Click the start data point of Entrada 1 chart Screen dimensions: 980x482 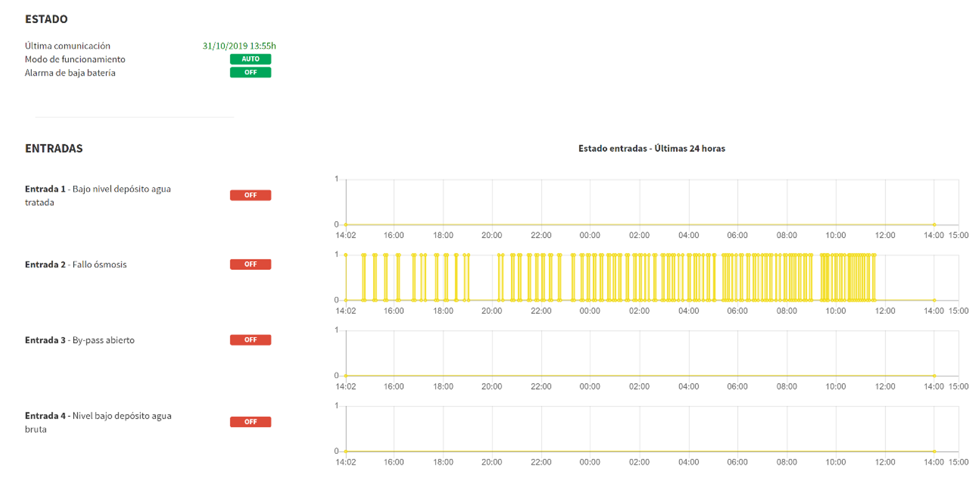346,224
